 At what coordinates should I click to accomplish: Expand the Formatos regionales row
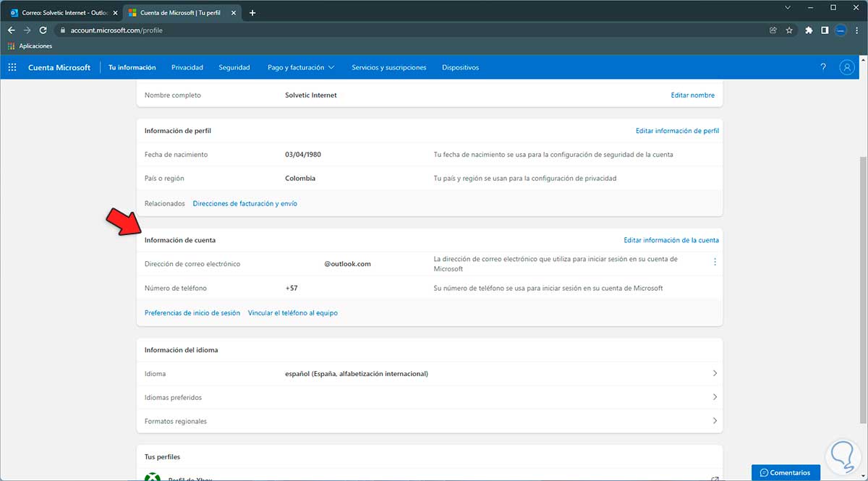(x=430, y=421)
